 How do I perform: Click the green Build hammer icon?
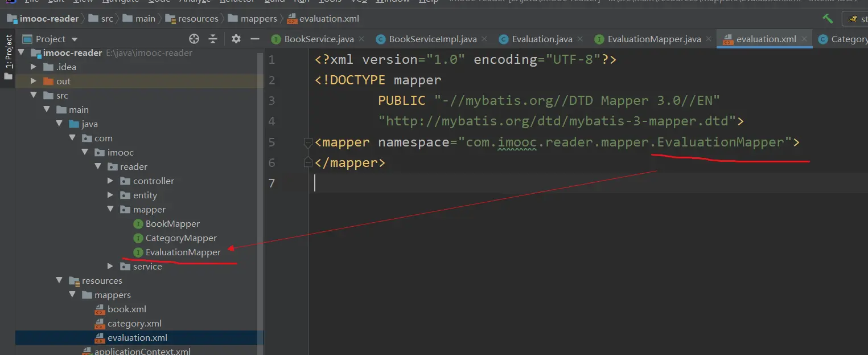tap(828, 19)
